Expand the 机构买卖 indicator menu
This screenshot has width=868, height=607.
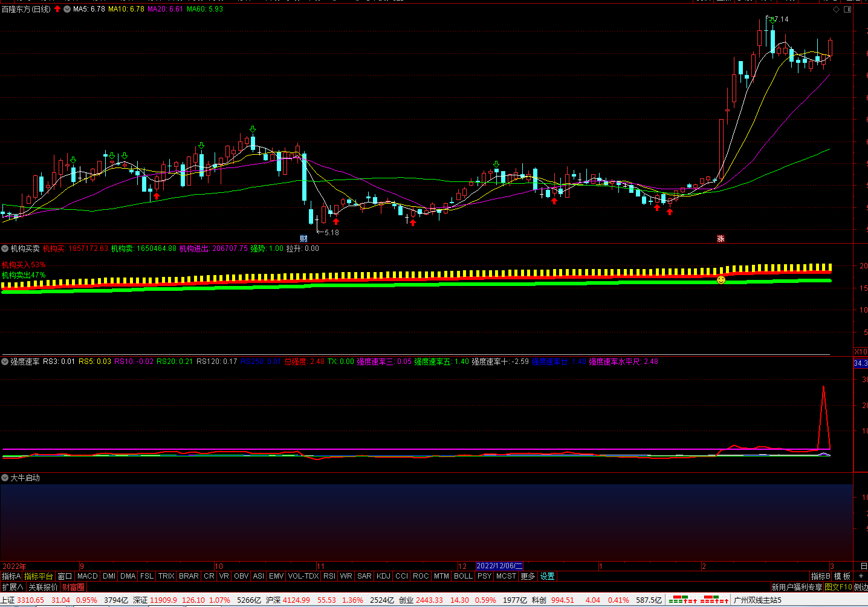5,248
